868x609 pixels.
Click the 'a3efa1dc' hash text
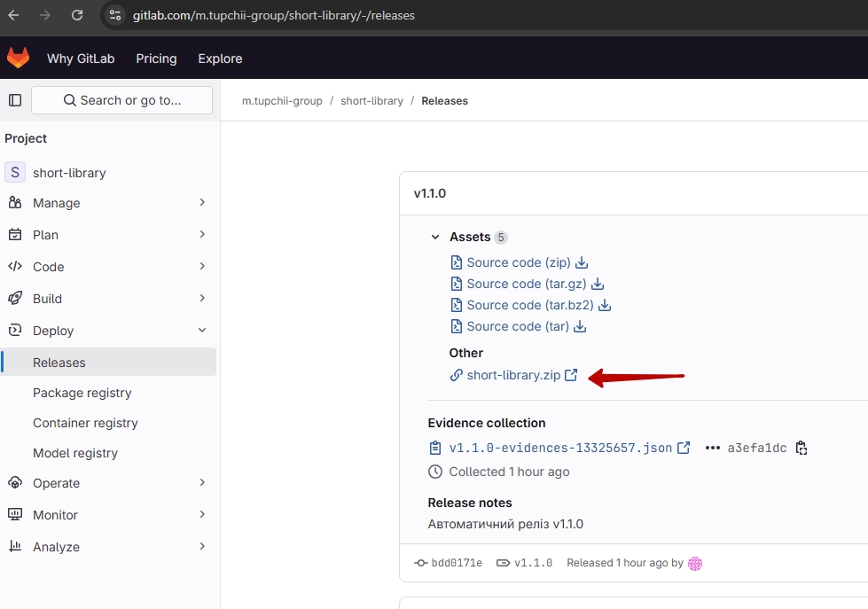tap(757, 448)
